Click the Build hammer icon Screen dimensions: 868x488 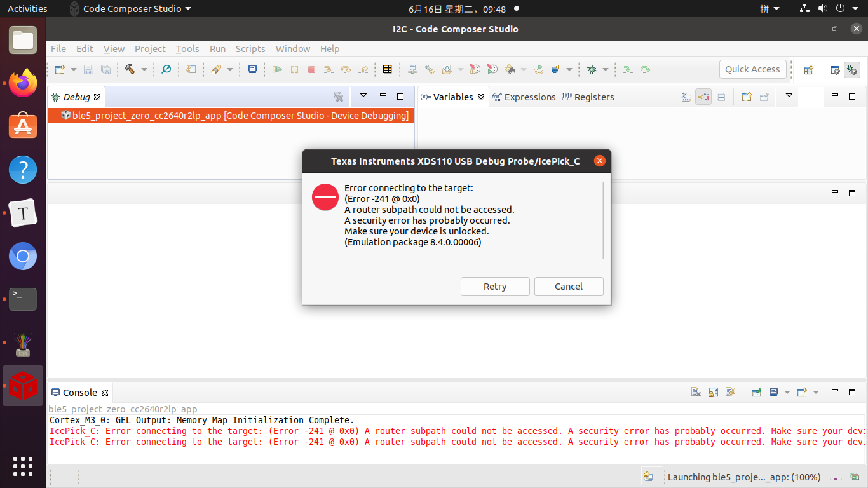tap(130, 69)
